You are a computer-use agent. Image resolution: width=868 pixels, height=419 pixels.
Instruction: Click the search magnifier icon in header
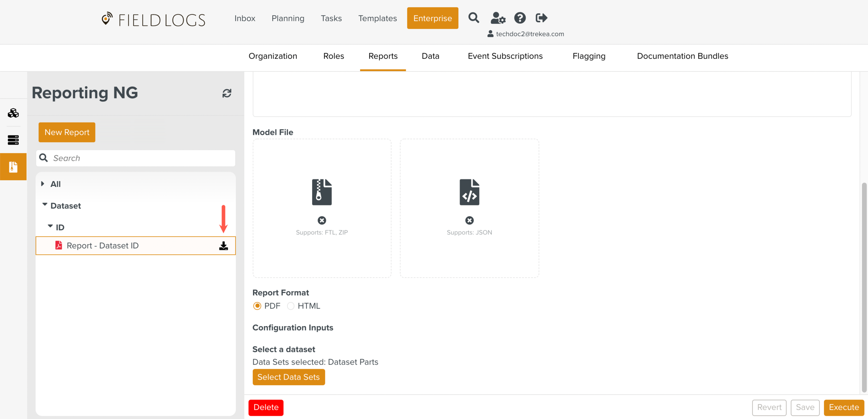(473, 18)
